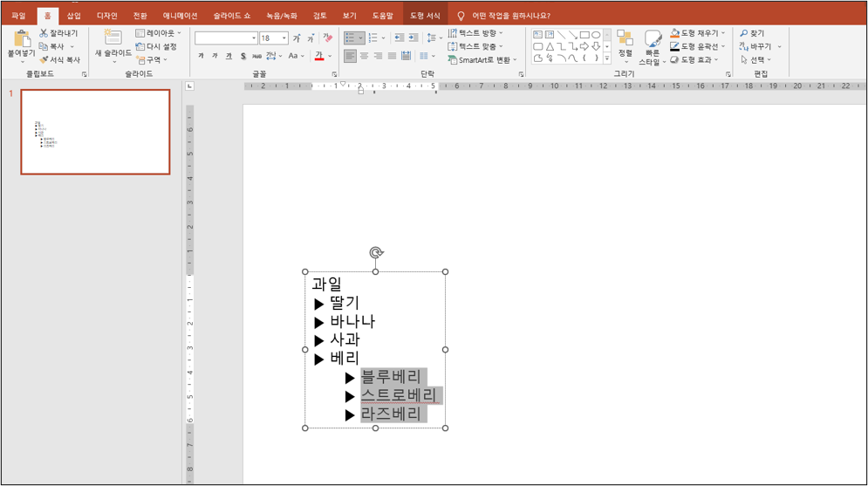Viewport: 868px width, 486px height.
Task: Align text right
Action: [x=378, y=56]
